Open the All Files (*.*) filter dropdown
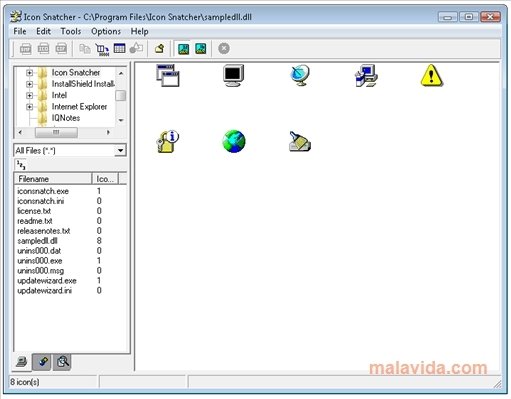 click(x=120, y=150)
